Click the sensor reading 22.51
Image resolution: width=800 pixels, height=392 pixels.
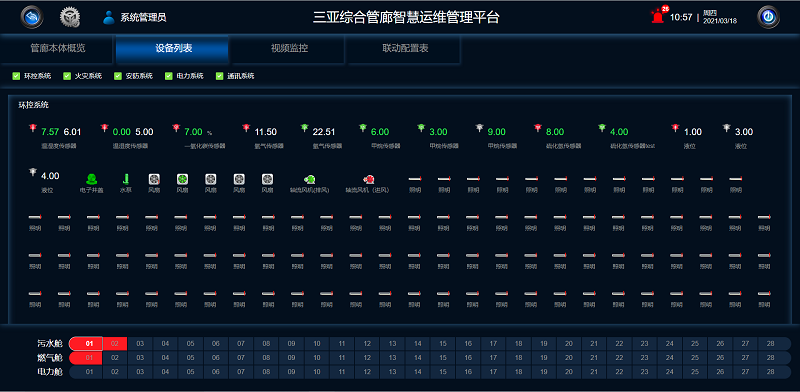coord(324,132)
